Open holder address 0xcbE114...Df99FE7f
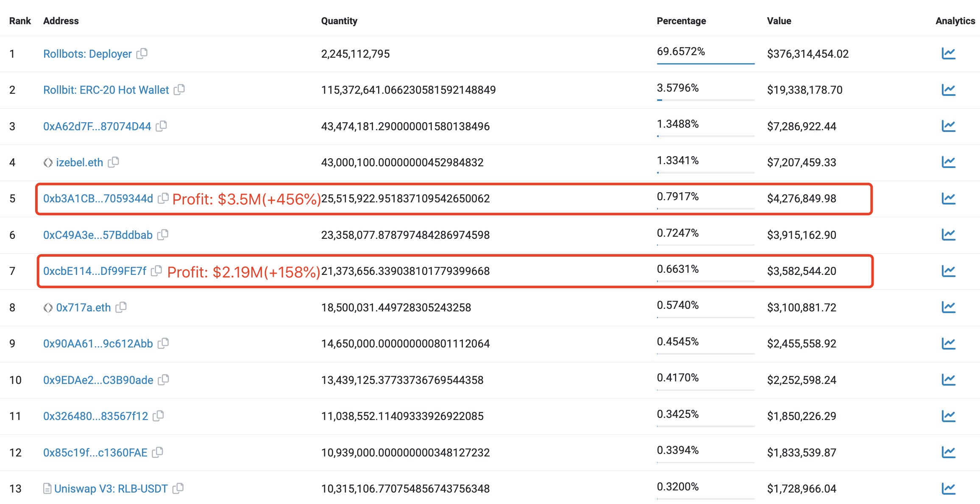The image size is (980, 504). [x=95, y=271]
